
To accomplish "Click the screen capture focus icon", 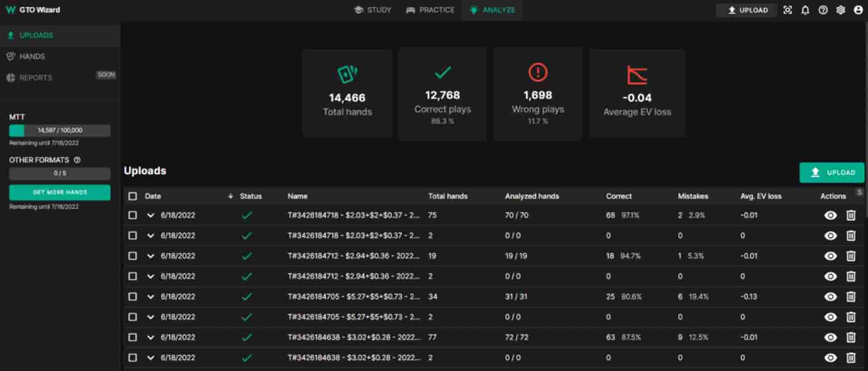I will click(x=788, y=10).
